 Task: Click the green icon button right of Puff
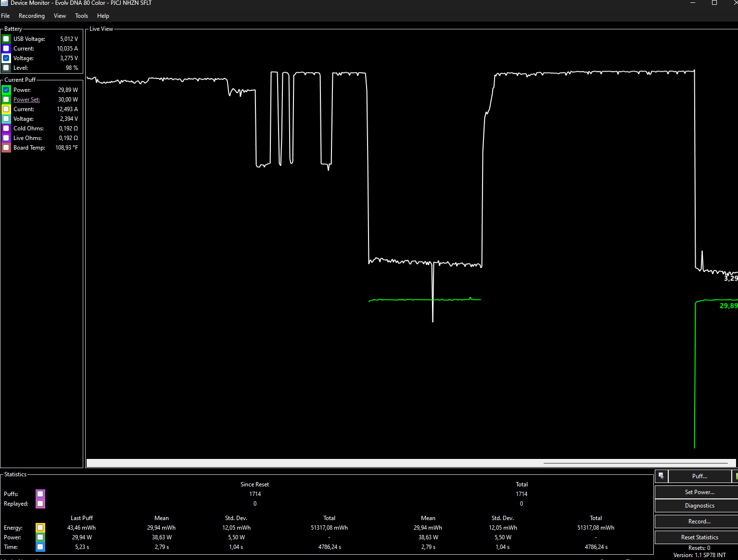(x=736, y=476)
